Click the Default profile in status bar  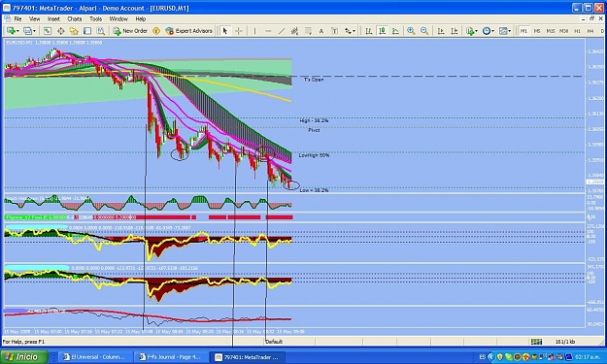pos(274,342)
